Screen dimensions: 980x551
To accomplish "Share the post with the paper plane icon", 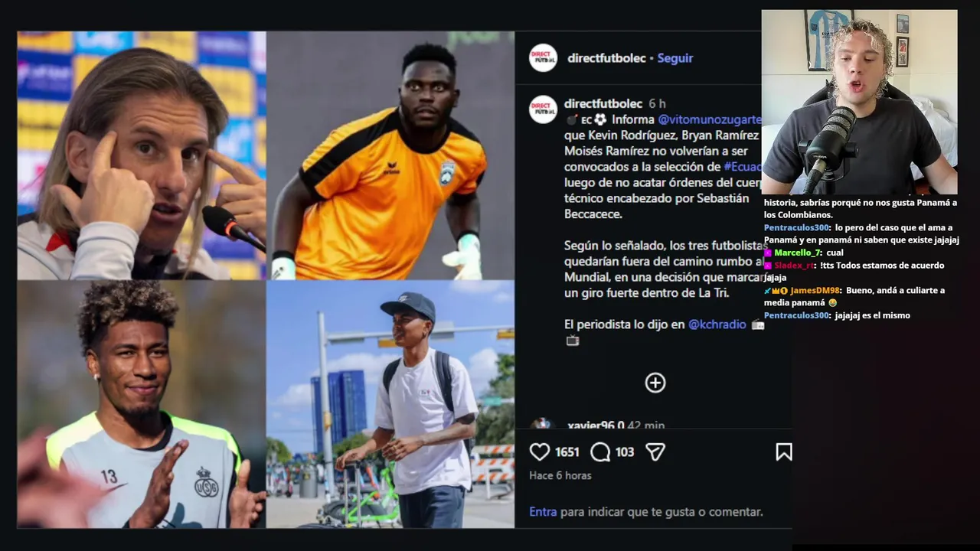I will click(655, 452).
